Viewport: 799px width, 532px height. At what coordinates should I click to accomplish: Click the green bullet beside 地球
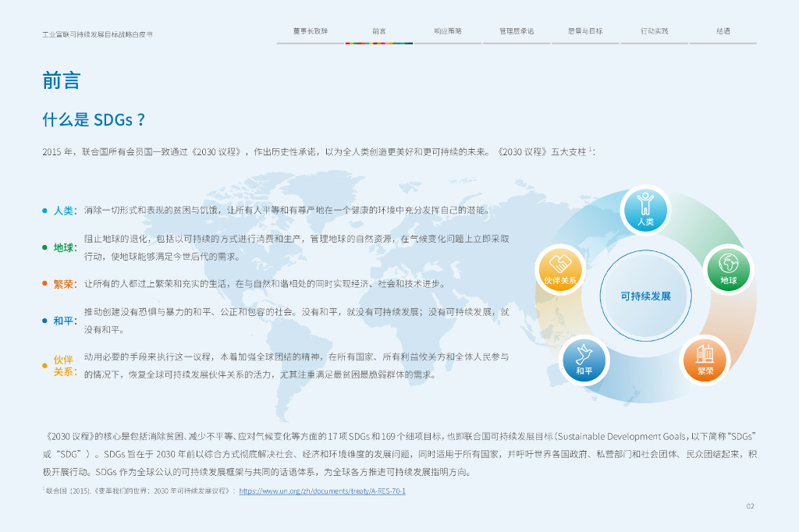pos(45,248)
